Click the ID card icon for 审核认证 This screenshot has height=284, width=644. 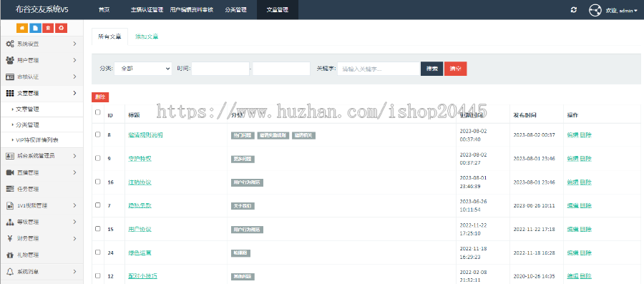coord(10,77)
